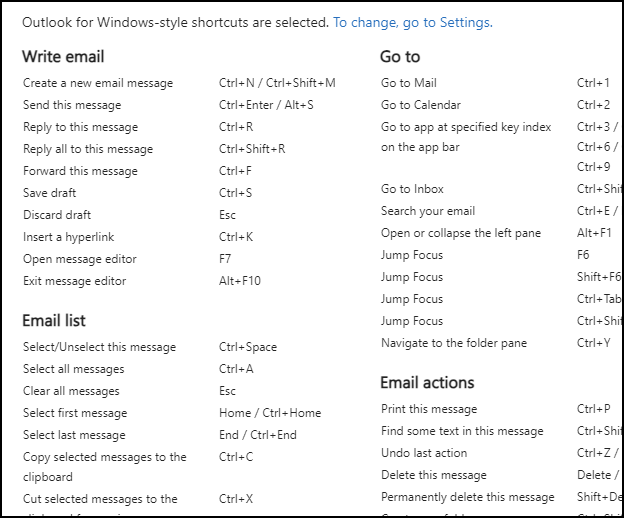Open the 'To change, go to Settings' link
624x518 pixels.
click(413, 23)
